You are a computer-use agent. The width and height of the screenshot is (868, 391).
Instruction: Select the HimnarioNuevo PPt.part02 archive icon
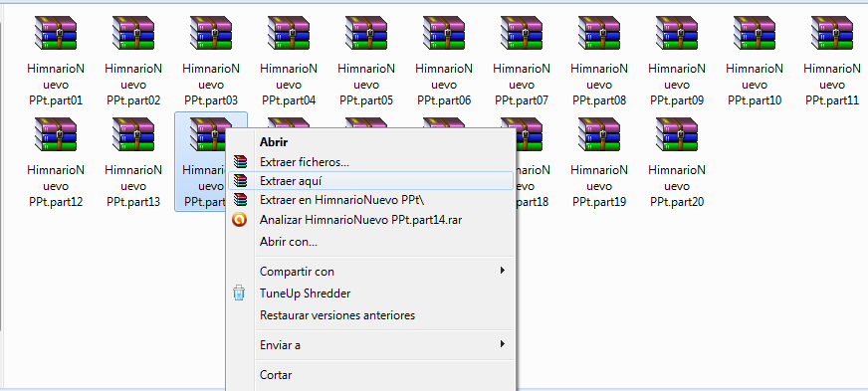[x=133, y=33]
